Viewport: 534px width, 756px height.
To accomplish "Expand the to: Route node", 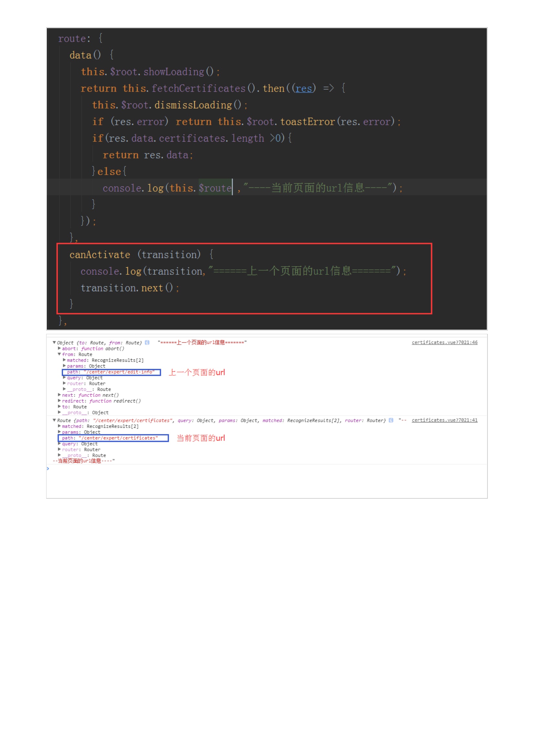I will 59,407.
